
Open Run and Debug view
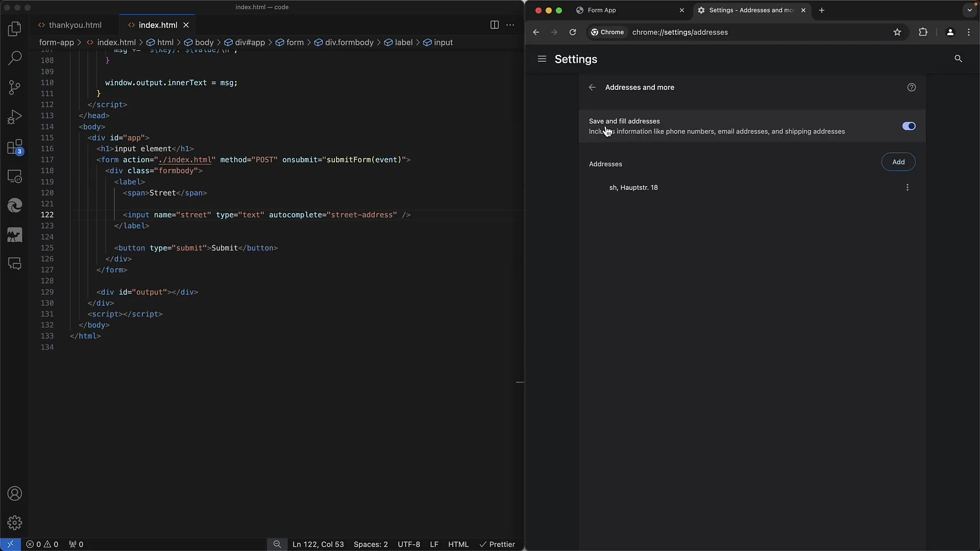coord(15,117)
